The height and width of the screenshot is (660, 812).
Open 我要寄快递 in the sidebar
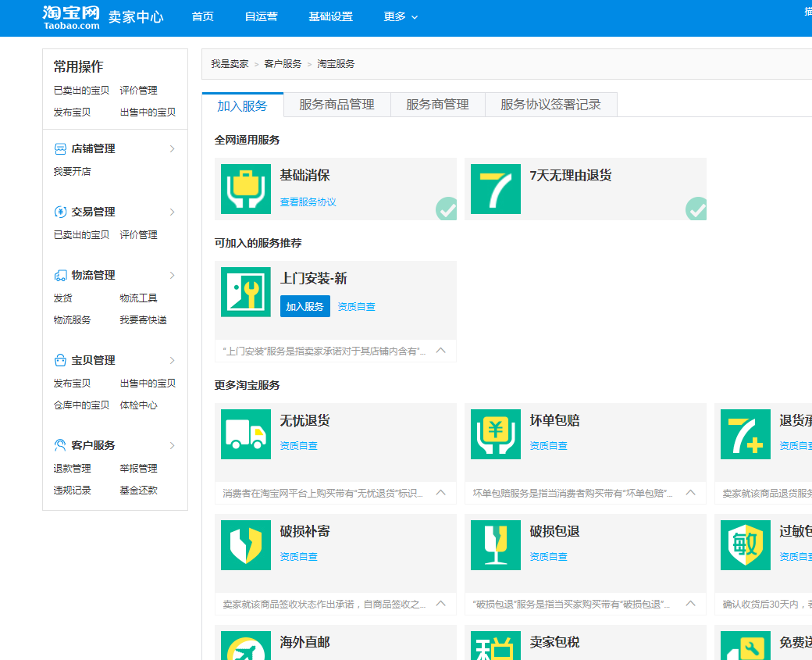[143, 320]
